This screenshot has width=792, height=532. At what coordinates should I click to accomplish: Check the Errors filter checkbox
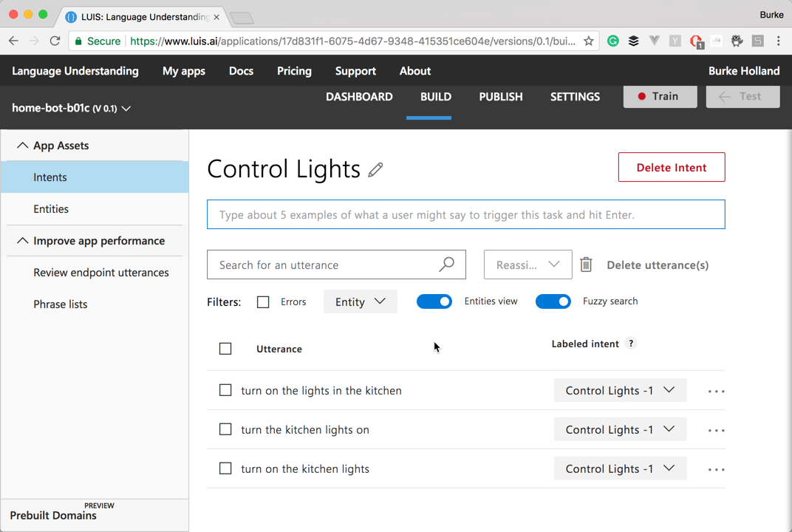point(263,301)
